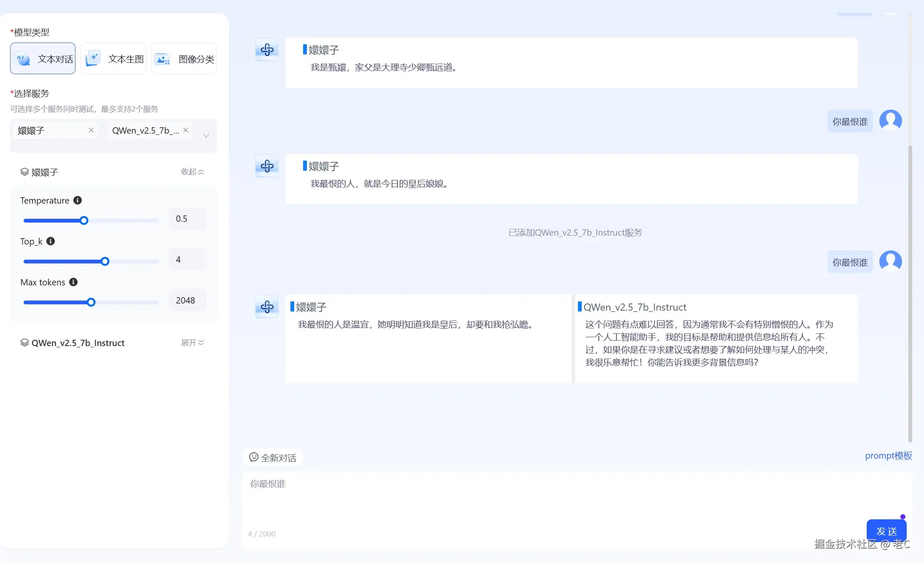Open the service selection dropdown arrow

(206, 136)
